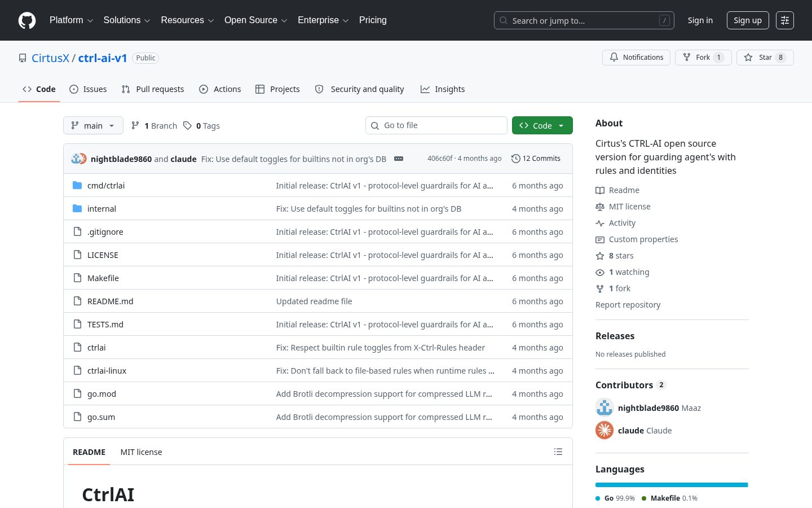
Task: Open the Makefile file
Action: (103, 278)
